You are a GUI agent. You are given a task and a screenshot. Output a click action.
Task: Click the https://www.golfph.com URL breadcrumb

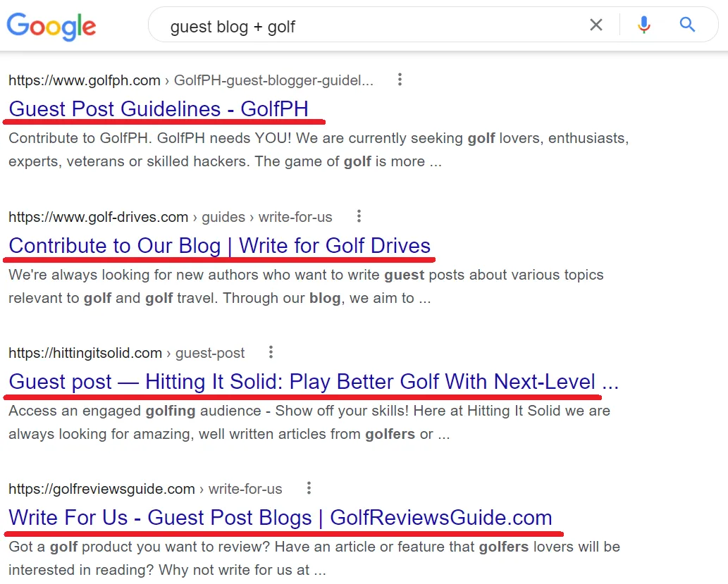85,80
